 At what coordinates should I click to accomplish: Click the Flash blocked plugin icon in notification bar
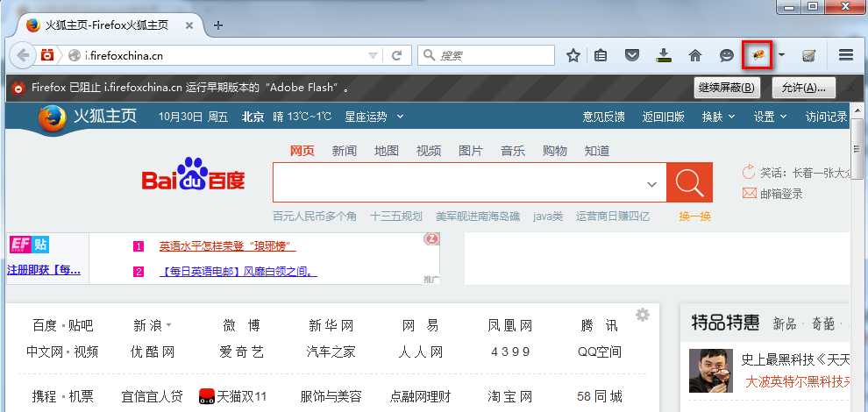(18, 88)
